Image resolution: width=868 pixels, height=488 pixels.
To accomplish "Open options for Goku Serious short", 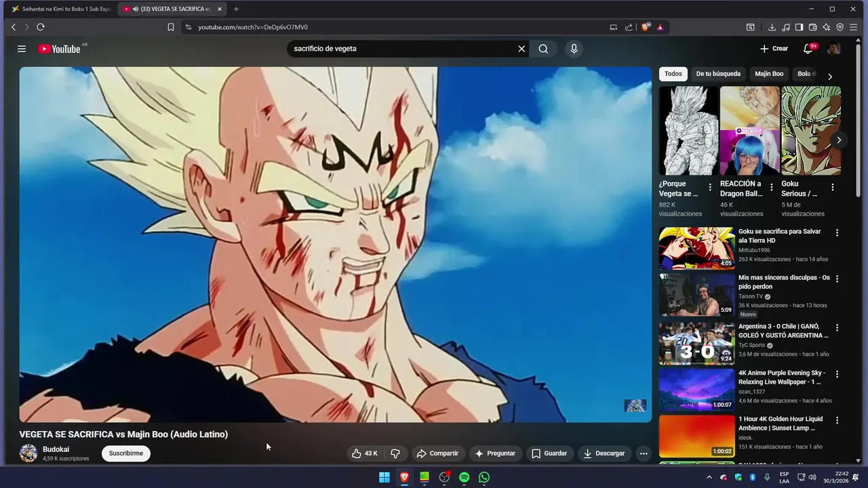I will (833, 188).
